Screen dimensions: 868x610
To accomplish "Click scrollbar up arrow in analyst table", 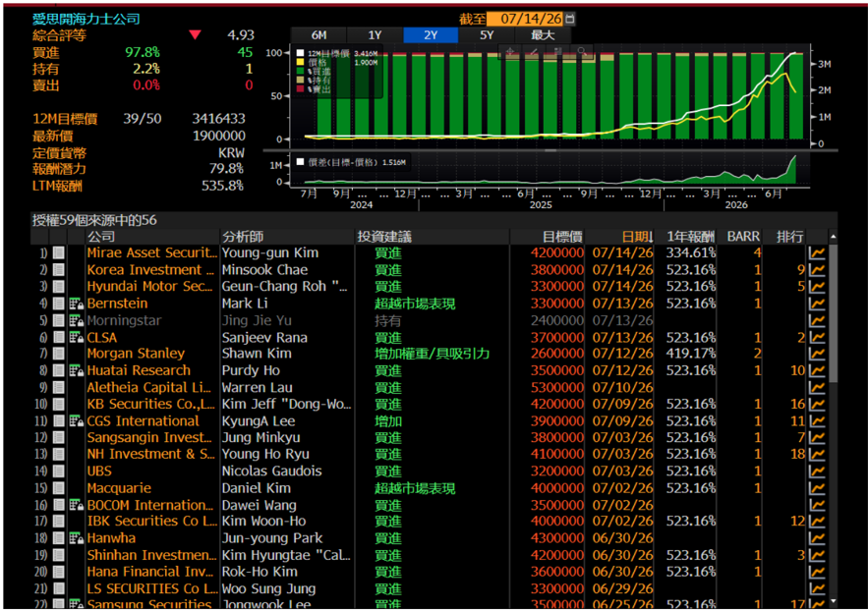I will pyautogui.click(x=834, y=237).
